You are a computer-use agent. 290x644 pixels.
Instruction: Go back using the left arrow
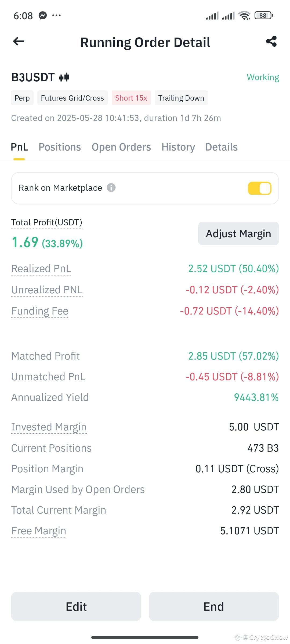19,41
